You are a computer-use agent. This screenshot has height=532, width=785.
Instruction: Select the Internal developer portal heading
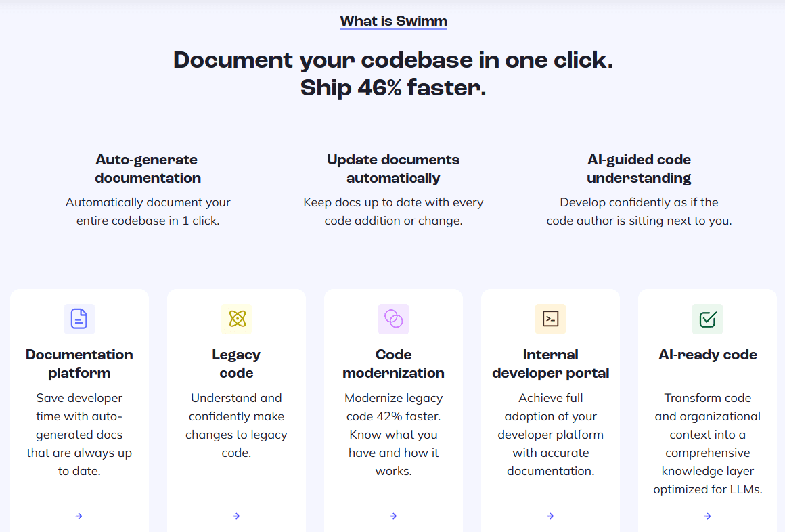[550, 363]
